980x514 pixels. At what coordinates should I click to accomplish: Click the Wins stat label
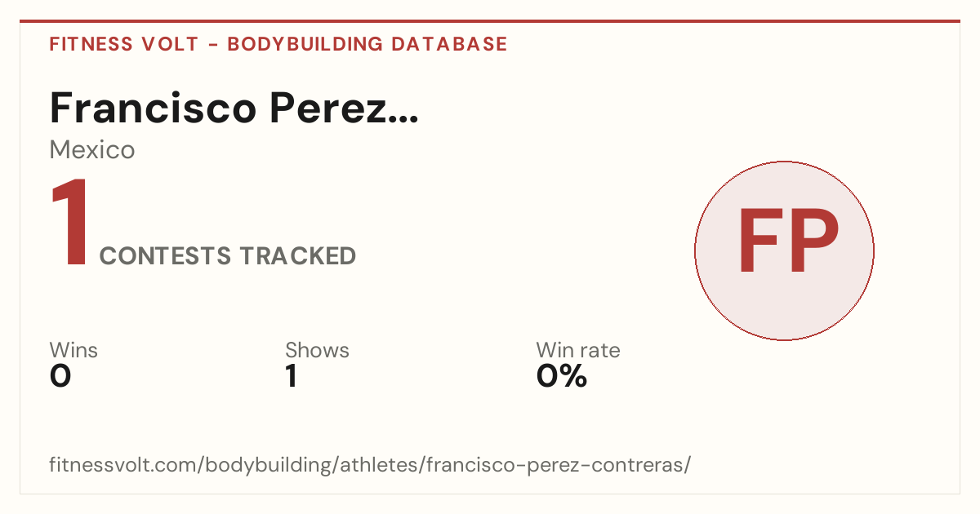73,350
